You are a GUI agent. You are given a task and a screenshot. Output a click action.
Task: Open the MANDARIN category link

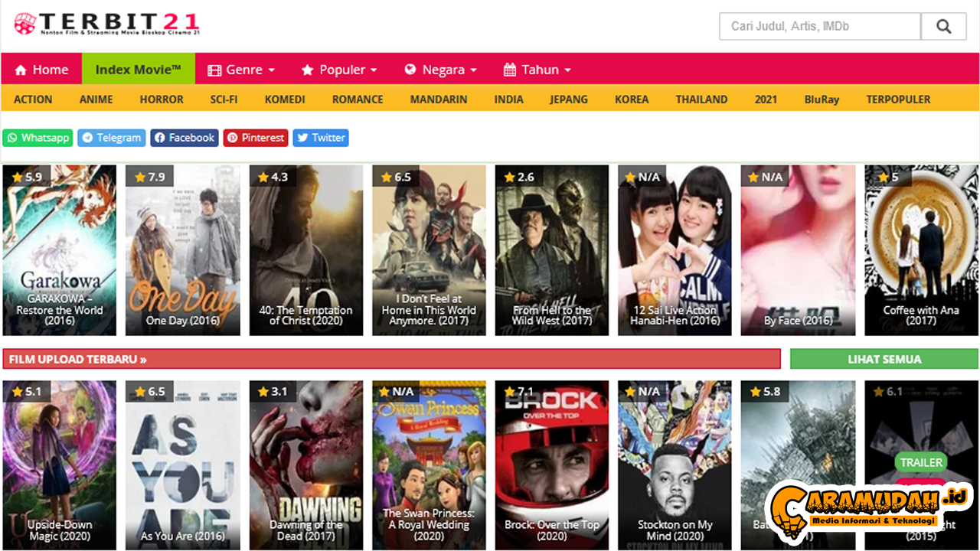pos(439,99)
